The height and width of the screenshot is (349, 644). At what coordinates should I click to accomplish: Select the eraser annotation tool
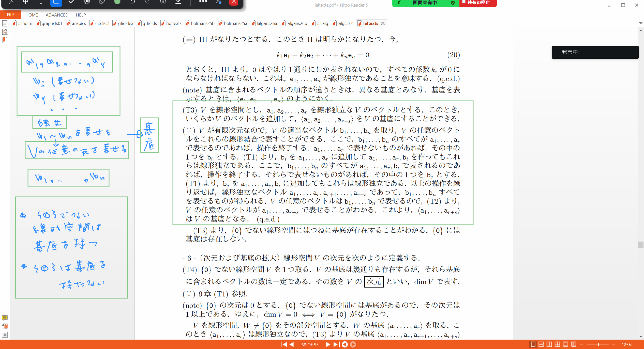102,2
